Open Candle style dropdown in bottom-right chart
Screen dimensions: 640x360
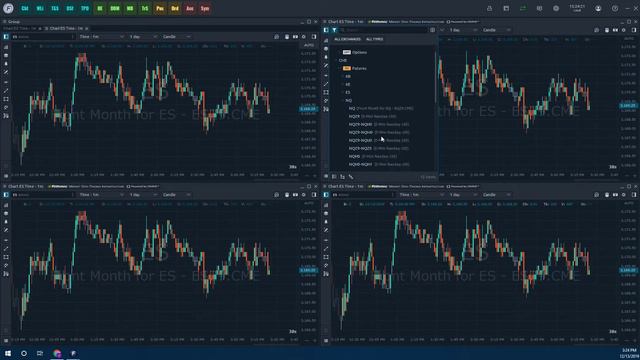click(x=496, y=195)
